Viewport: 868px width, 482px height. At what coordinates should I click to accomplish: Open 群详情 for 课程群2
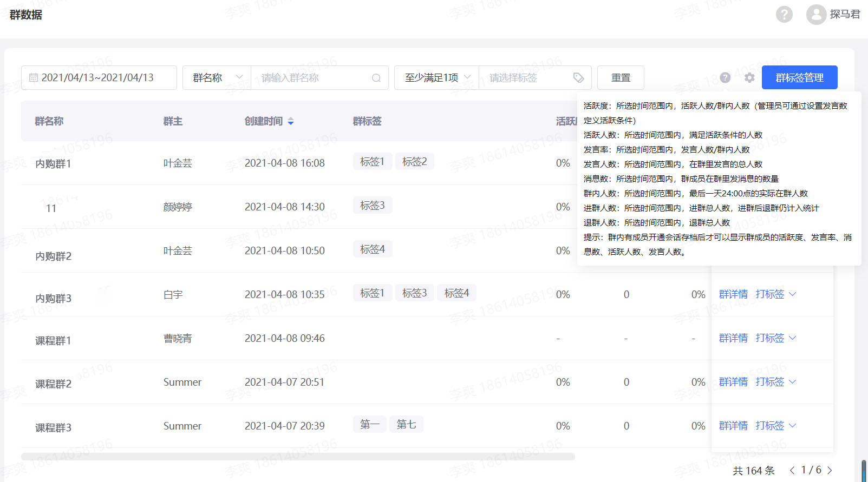click(733, 382)
